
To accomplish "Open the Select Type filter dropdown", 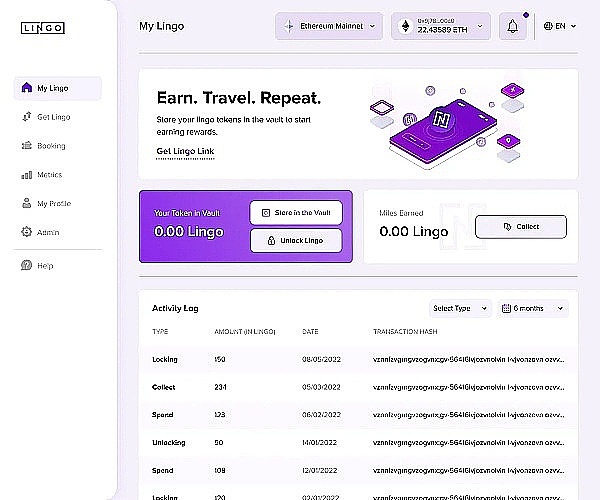I will click(x=461, y=308).
